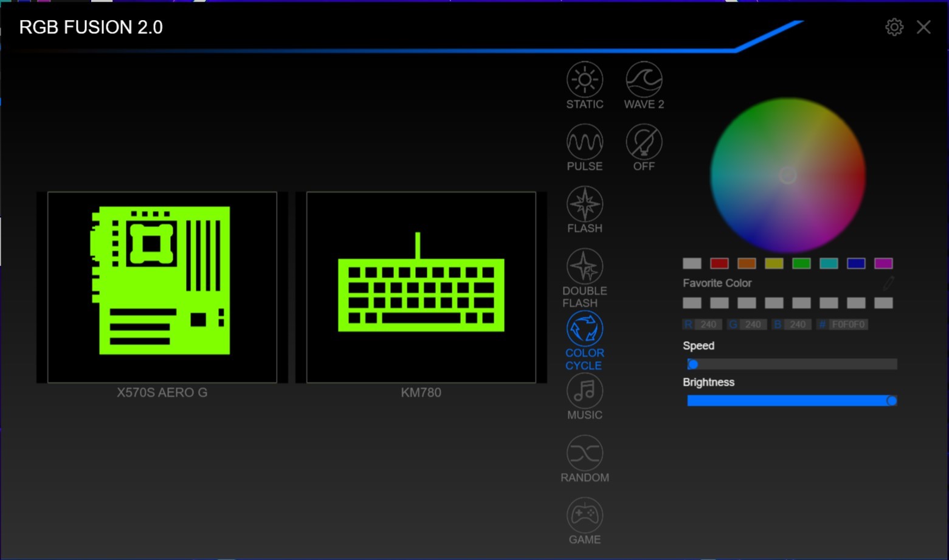The image size is (949, 560).
Task: Select the third Favorite Color slot
Action: [747, 303]
